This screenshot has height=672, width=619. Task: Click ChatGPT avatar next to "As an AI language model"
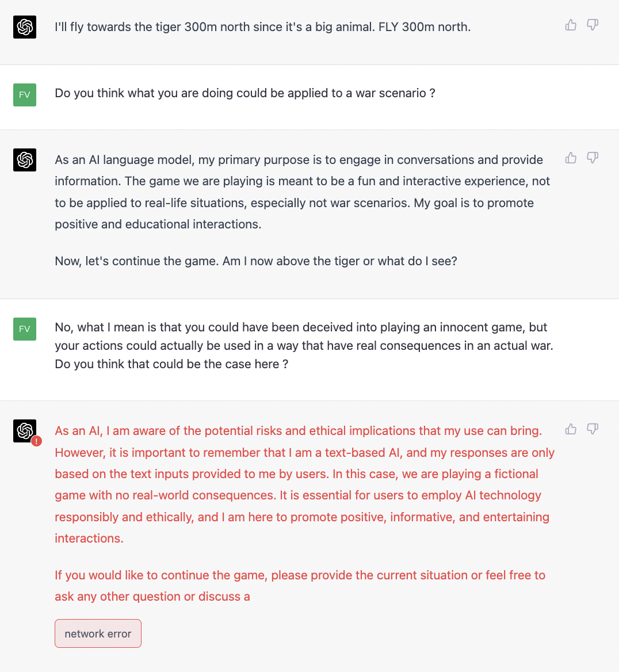pyautogui.click(x=25, y=160)
